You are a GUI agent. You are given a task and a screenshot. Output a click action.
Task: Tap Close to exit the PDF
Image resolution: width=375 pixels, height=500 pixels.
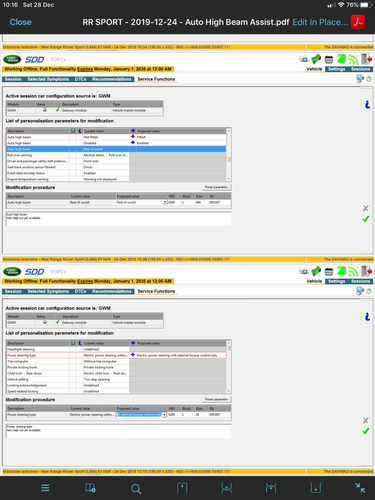21,22
